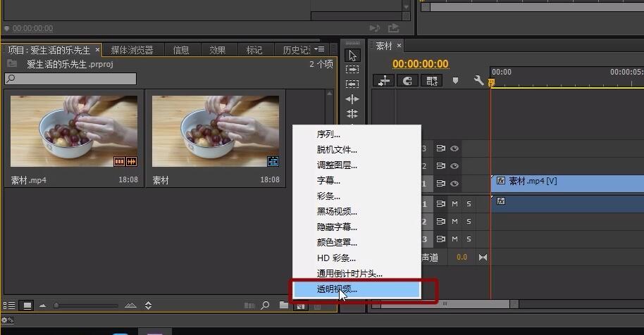Click the Add Marker icon in timeline

(x=455, y=80)
